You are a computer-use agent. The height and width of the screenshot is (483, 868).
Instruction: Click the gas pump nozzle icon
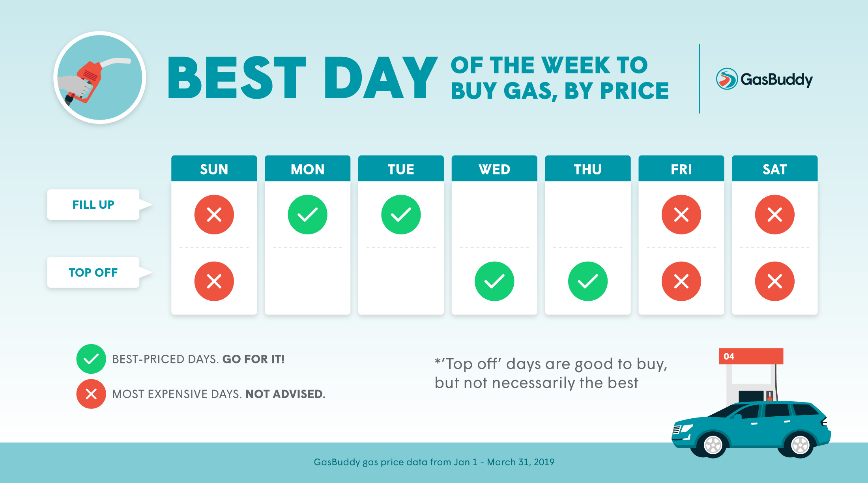(x=100, y=77)
